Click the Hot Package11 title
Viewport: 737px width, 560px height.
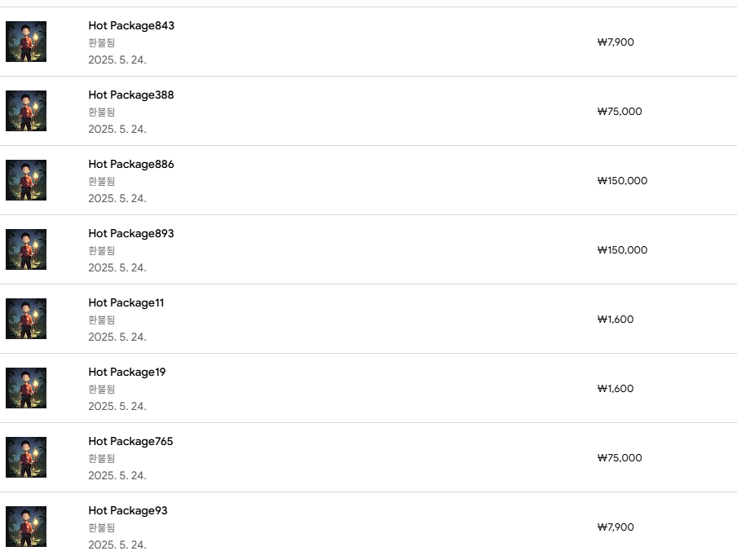[x=126, y=302]
